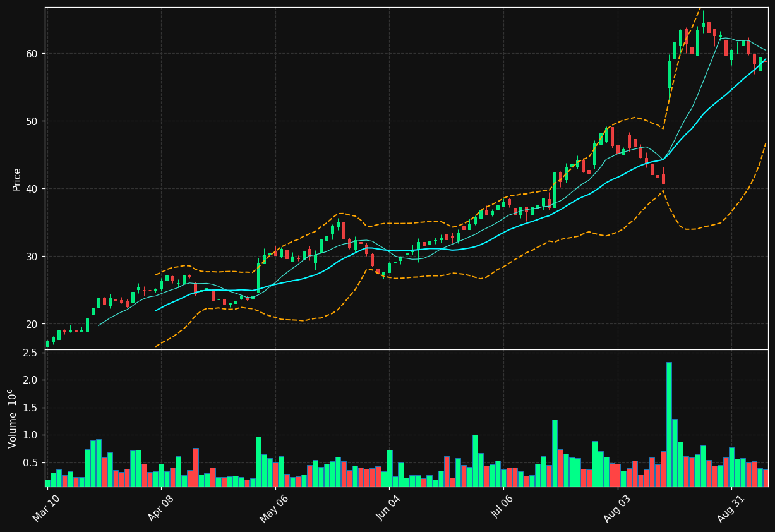
Task: Select the 20 price tick label
Action: 32,324
